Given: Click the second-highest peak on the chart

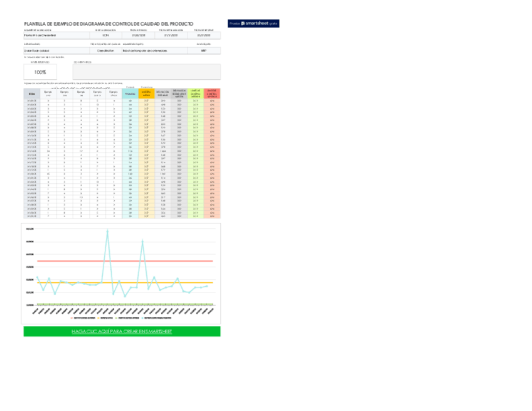Looking at the screenshot, I should (142, 241).
